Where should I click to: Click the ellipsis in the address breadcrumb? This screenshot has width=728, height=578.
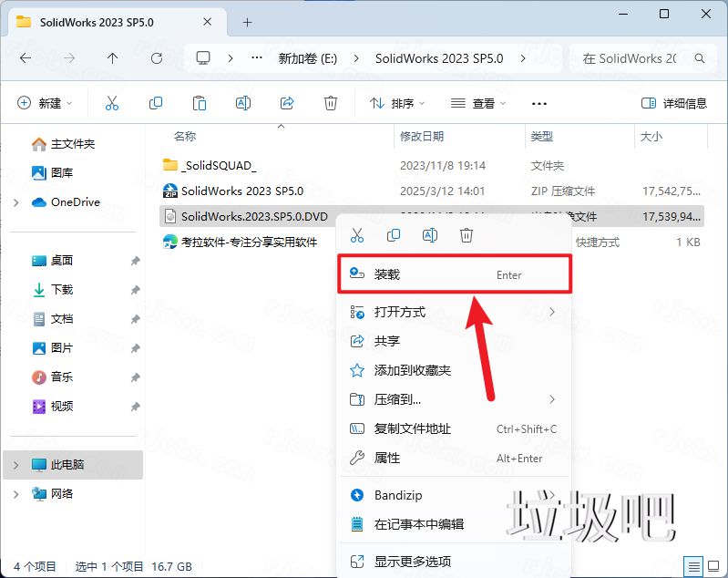[x=257, y=58]
